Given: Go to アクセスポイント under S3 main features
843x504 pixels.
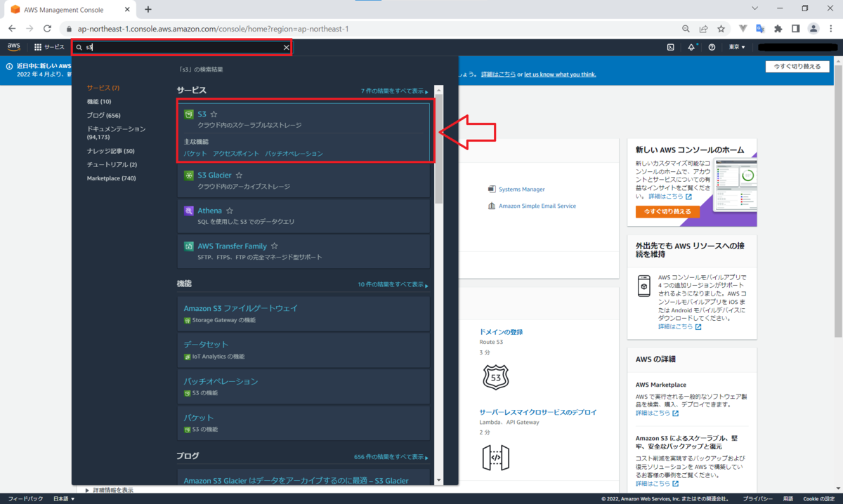Looking at the screenshot, I should click(236, 153).
